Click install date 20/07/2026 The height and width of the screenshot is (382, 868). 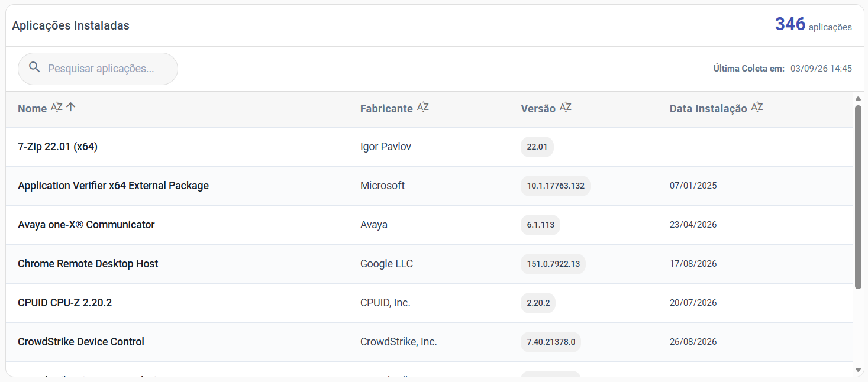pyautogui.click(x=693, y=303)
